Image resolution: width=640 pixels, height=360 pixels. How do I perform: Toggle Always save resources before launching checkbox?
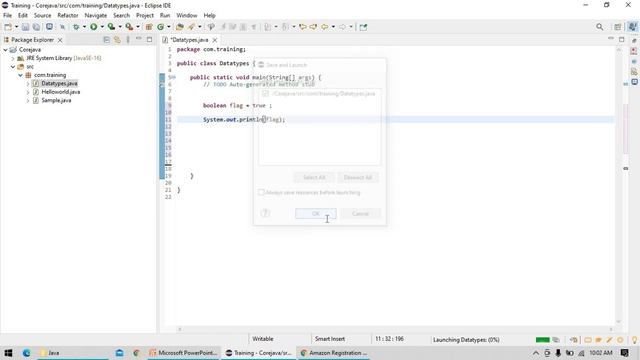point(261,192)
